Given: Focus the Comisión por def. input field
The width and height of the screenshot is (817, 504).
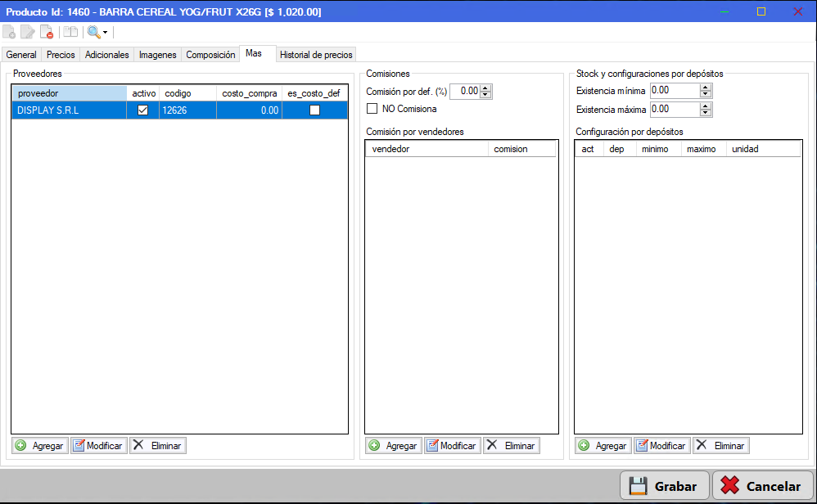Looking at the screenshot, I should tap(465, 92).
